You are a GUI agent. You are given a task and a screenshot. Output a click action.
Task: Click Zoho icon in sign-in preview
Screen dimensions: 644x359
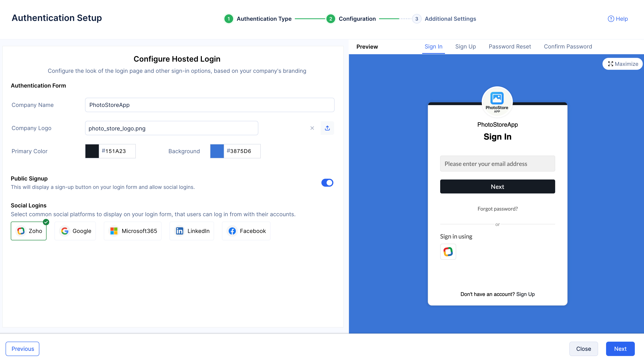point(448,251)
